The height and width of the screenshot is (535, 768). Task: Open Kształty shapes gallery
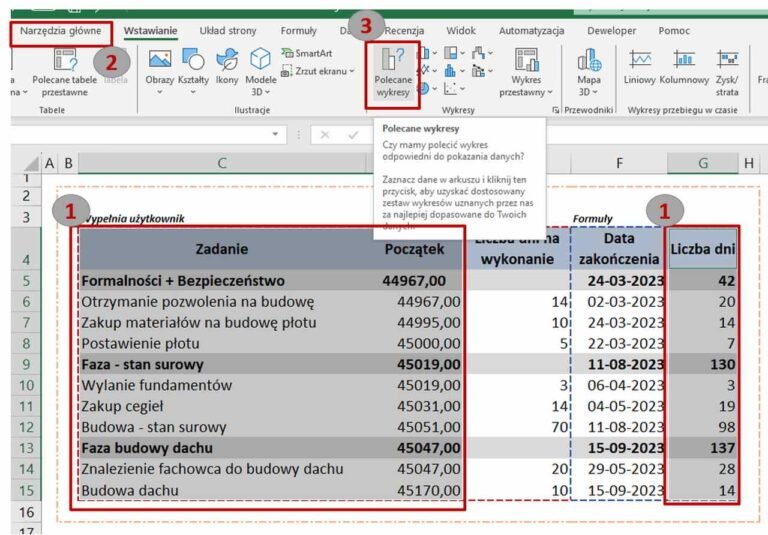193,72
